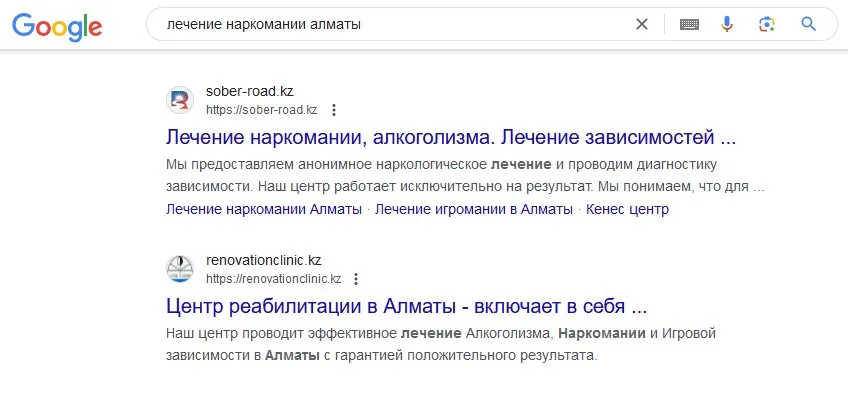Open the result 'Лечение наркомании, алкоголизма. Лечение зависимостей'
Viewport: 848px width, 393px height.
pos(451,137)
